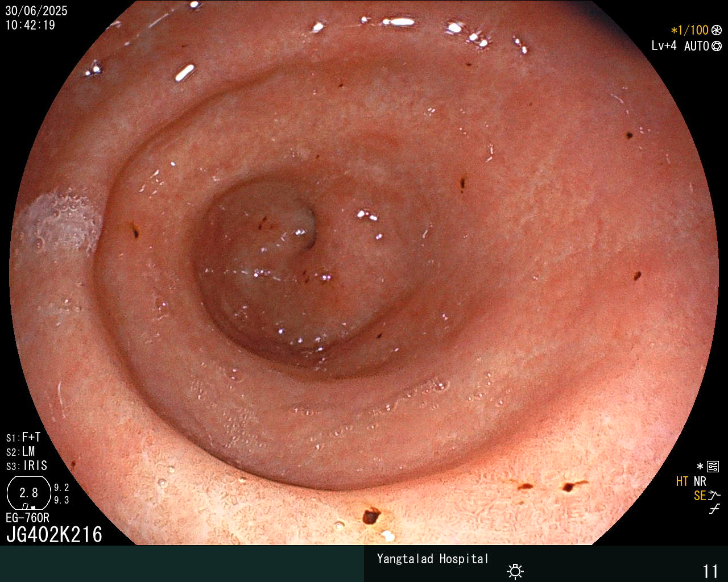Click the tone curve icon below SE
The width and height of the screenshot is (728, 582).
click(x=714, y=509)
